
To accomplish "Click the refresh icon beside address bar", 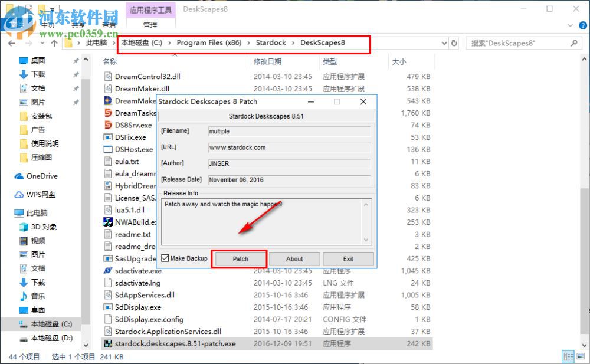I will click(x=453, y=43).
